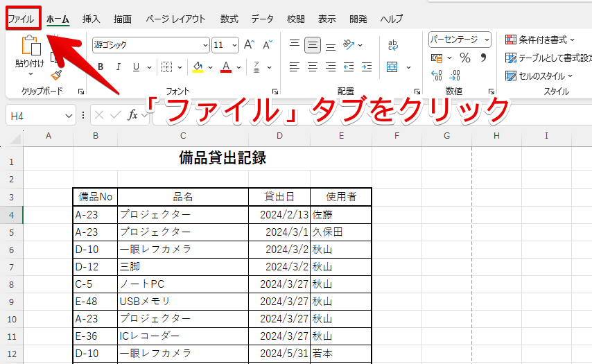
Task: Select the Format Painter brush icon
Action: [57, 74]
